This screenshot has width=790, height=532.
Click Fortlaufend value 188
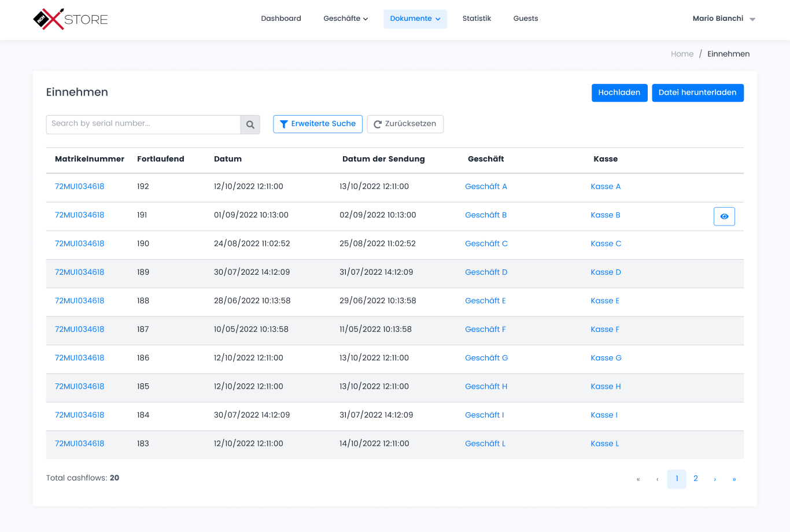143,301
